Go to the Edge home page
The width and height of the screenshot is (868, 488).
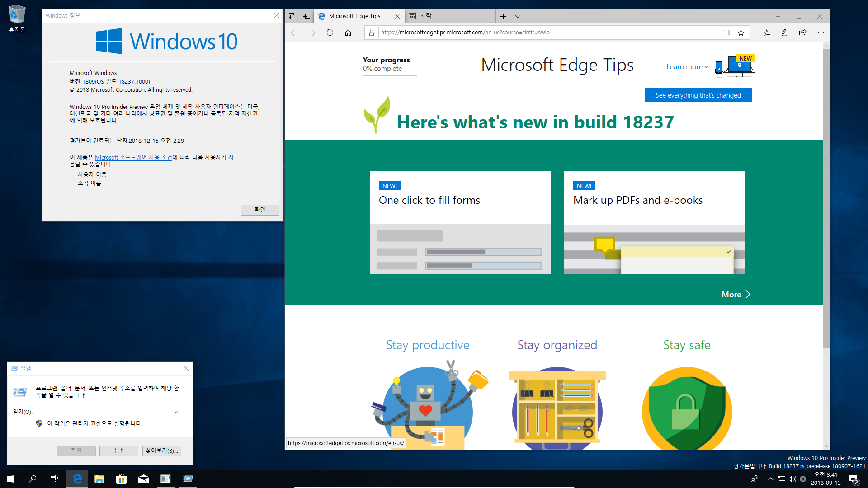[x=348, y=33]
